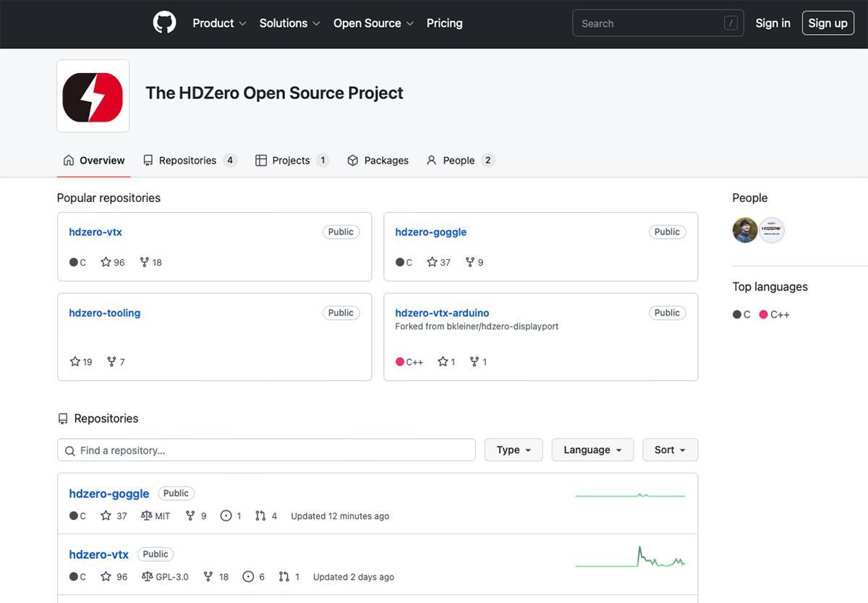Open the hdzero-vtx-arduino repository
This screenshot has height=603, width=868.
pyautogui.click(x=442, y=313)
